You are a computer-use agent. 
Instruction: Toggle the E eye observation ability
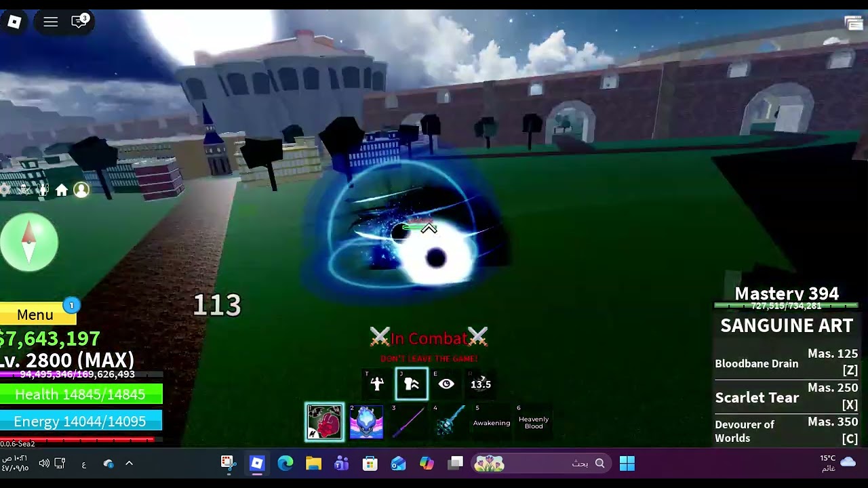pyautogui.click(x=446, y=384)
